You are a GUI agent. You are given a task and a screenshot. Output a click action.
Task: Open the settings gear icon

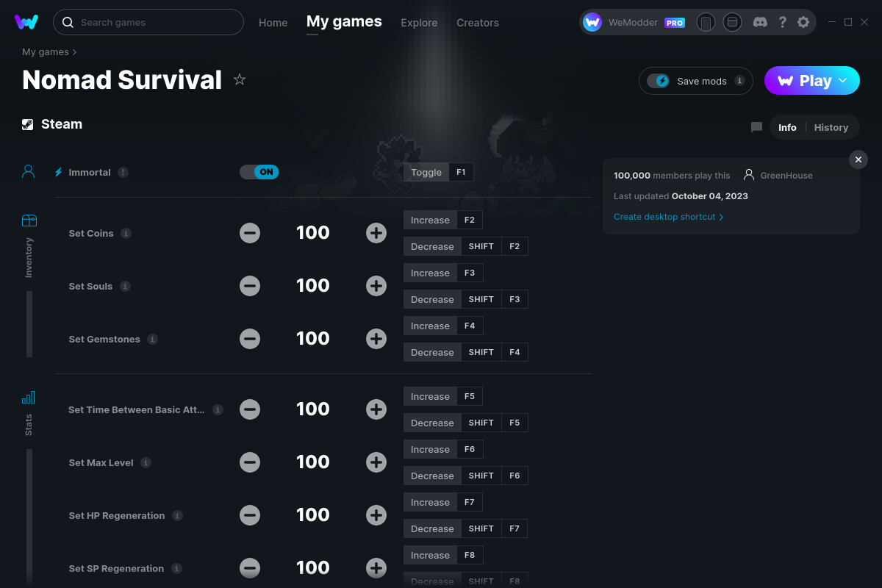click(803, 22)
